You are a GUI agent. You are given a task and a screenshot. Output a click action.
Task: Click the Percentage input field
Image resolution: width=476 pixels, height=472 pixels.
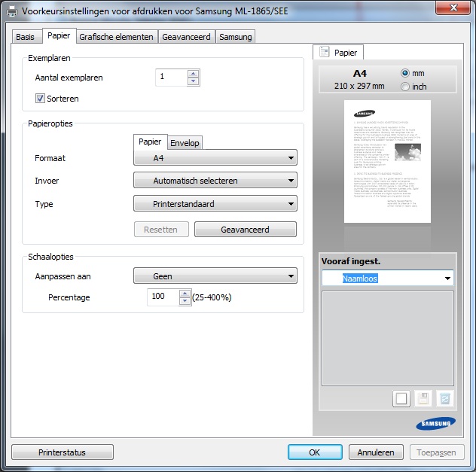(x=163, y=297)
